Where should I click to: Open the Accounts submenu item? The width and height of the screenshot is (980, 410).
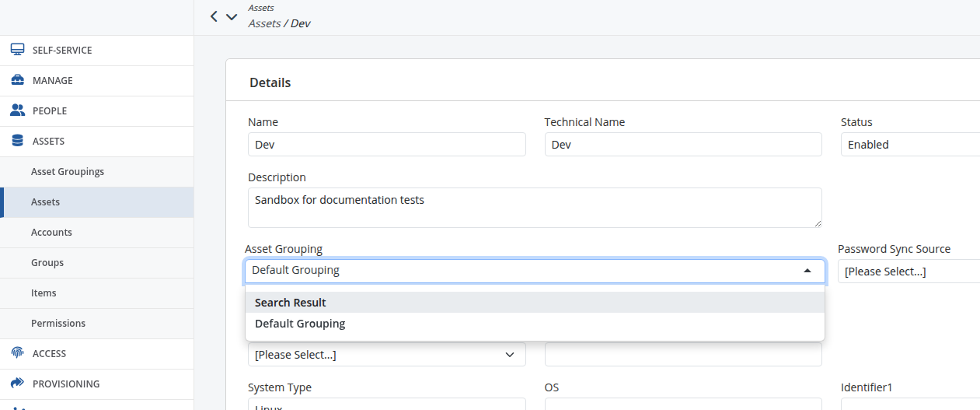96,232
